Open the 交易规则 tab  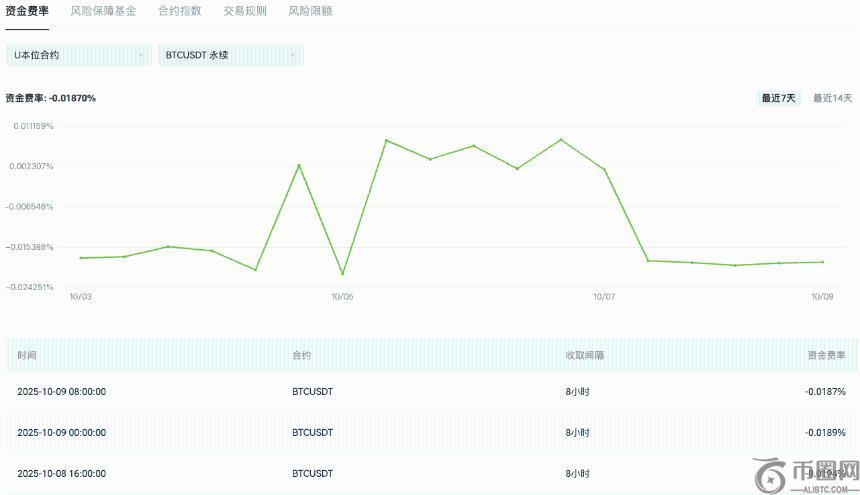pos(244,11)
